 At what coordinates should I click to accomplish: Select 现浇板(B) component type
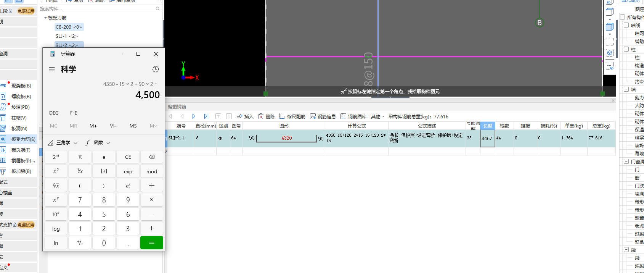pyautogui.click(x=18, y=86)
